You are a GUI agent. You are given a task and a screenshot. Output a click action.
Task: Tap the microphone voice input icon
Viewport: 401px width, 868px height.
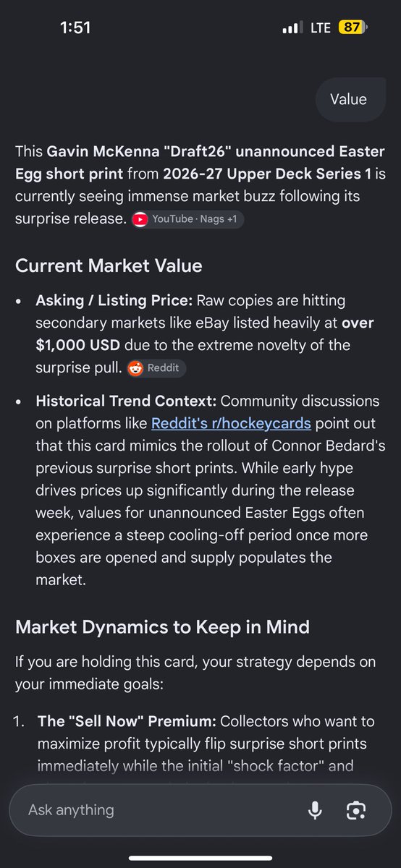point(315,810)
